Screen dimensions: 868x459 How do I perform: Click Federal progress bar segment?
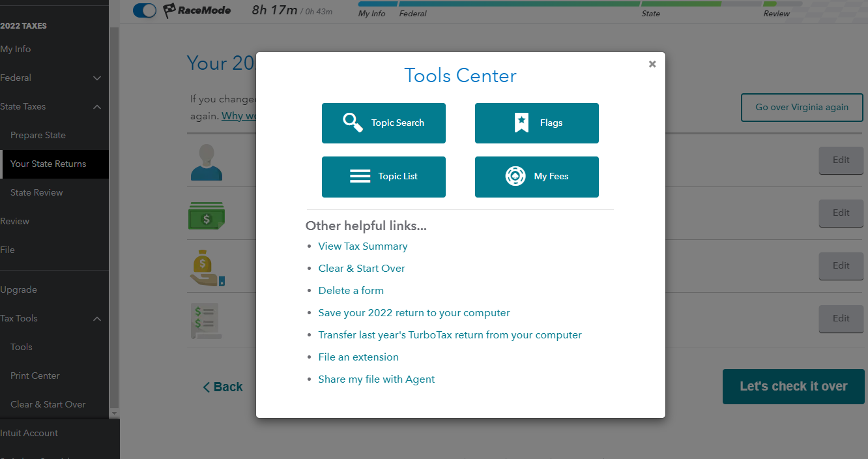point(519,4)
